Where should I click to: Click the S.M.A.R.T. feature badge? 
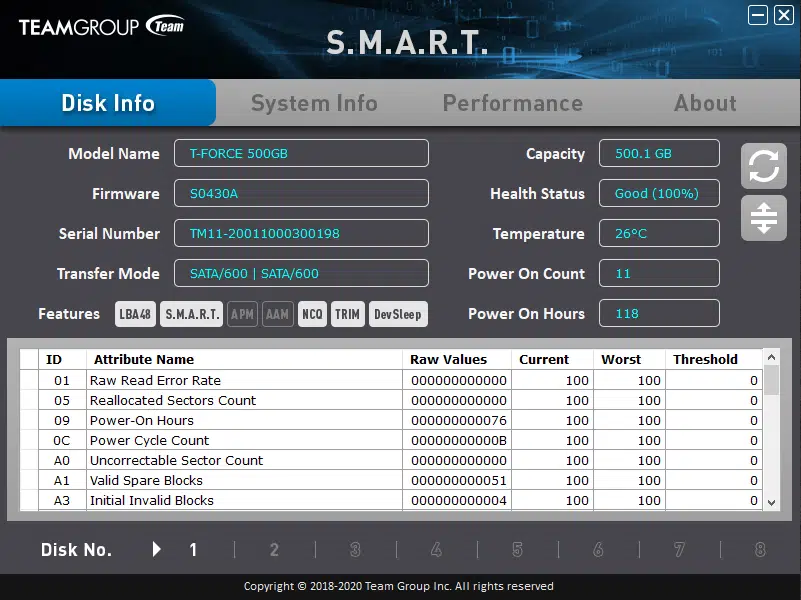(x=192, y=314)
